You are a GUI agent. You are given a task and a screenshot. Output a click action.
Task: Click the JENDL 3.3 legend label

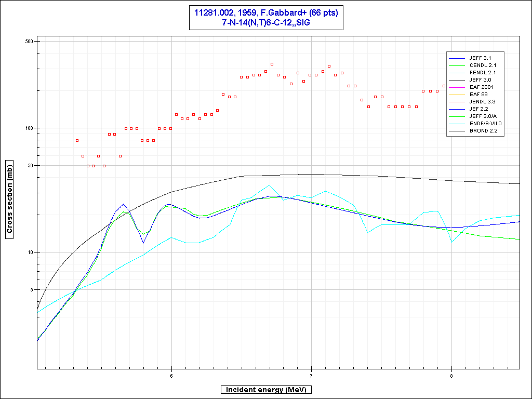[x=483, y=102]
